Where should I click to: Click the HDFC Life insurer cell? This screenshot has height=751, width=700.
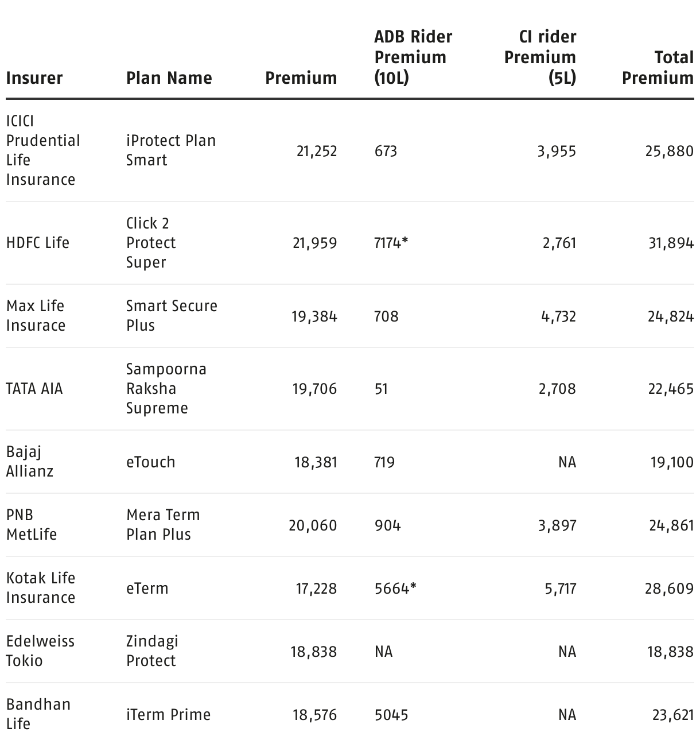[x=38, y=243]
